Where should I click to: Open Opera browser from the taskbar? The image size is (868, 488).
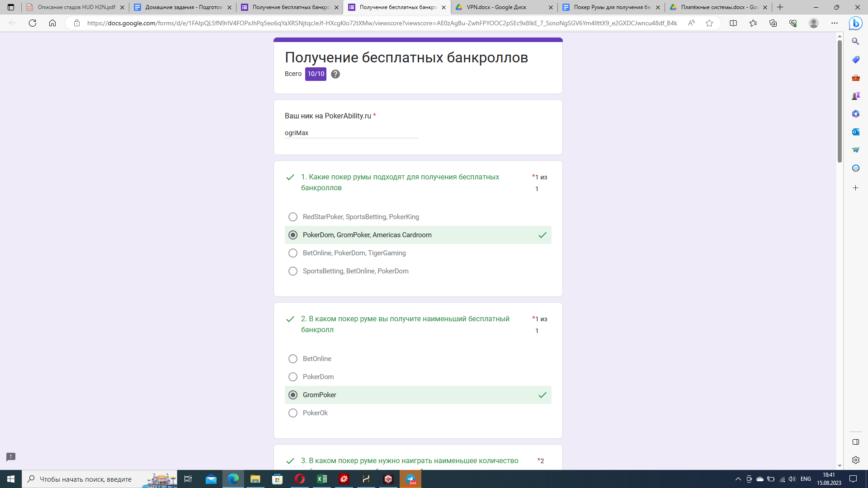300,479
